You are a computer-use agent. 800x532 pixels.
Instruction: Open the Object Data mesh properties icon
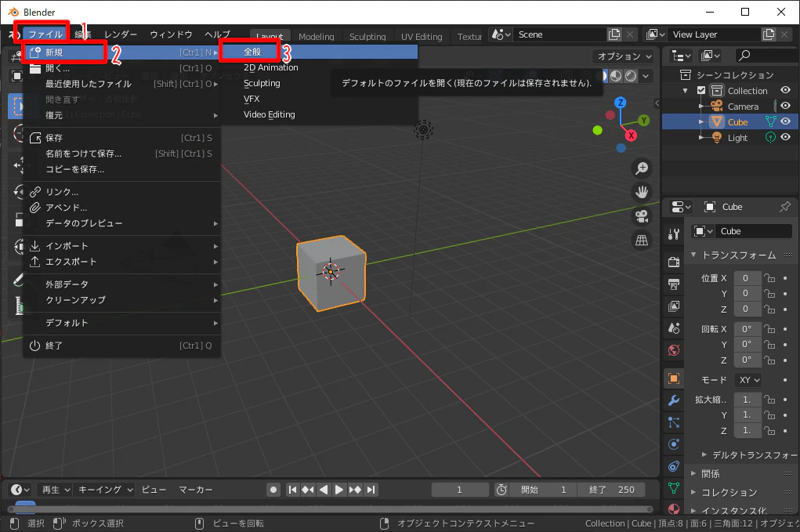(x=674, y=488)
